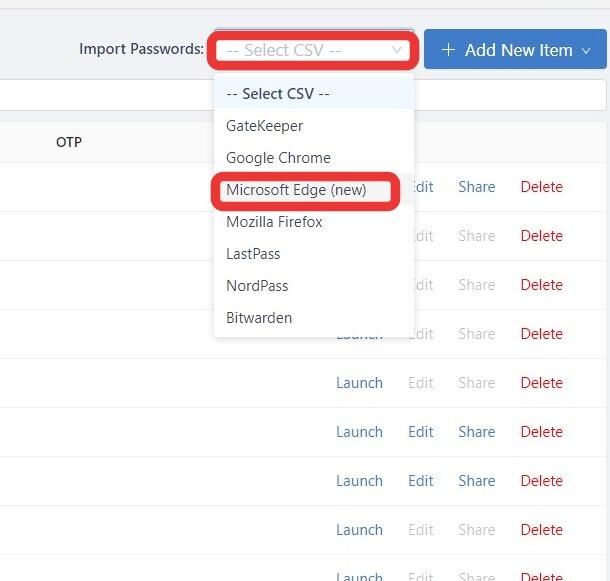Click Share in the first row
610x581 pixels.
click(x=477, y=187)
